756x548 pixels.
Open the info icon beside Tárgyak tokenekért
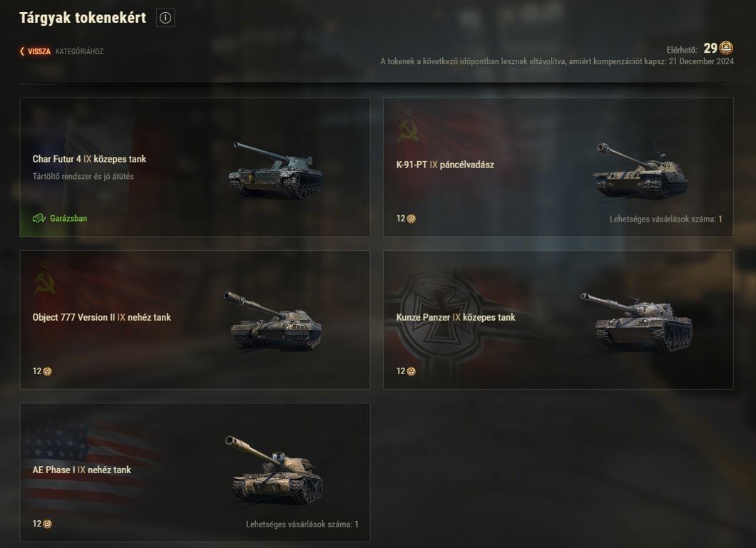point(165,18)
